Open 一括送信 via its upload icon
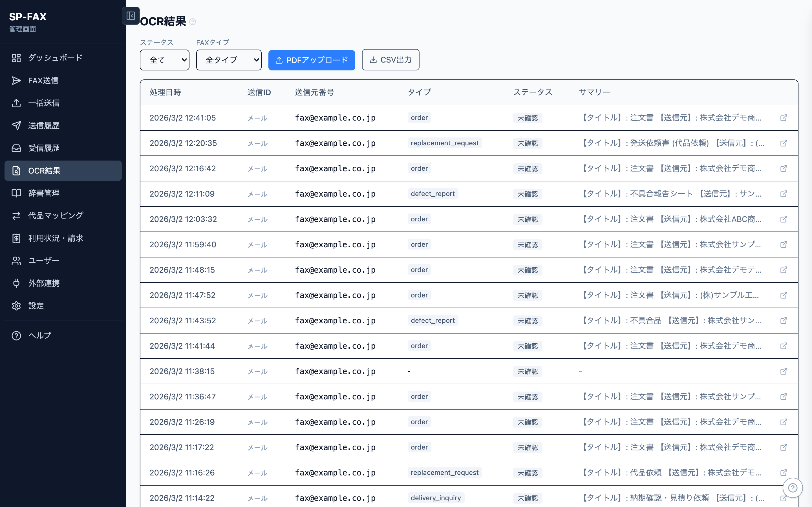The image size is (812, 507). tap(16, 103)
